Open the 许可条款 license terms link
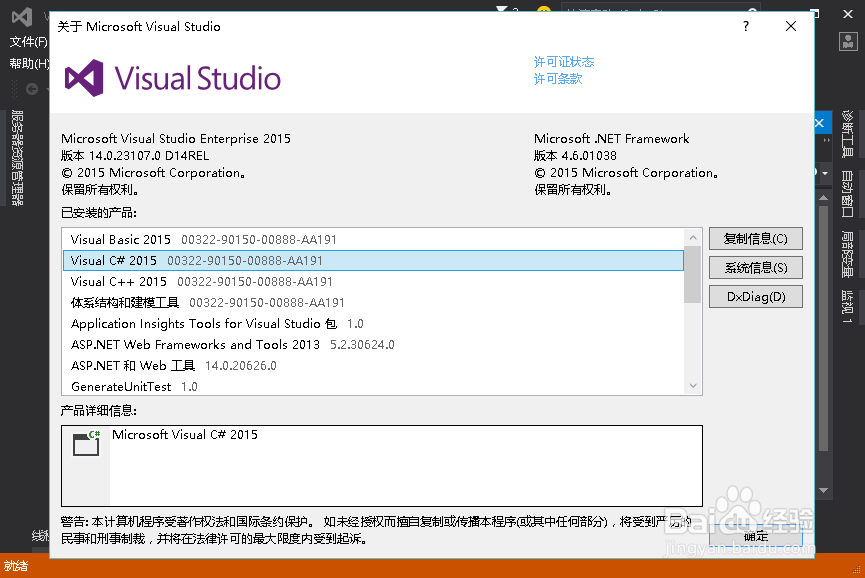The height and width of the screenshot is (578, 865). pyautogui.click(x=558, y=79)
